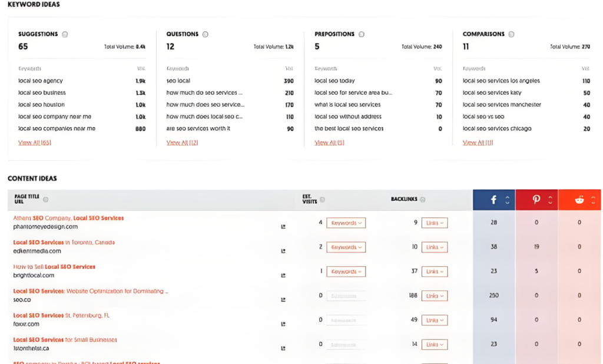Open 'How to Sell Local SEO Services' title
This screenshot has width=603, height=364.
54,267
